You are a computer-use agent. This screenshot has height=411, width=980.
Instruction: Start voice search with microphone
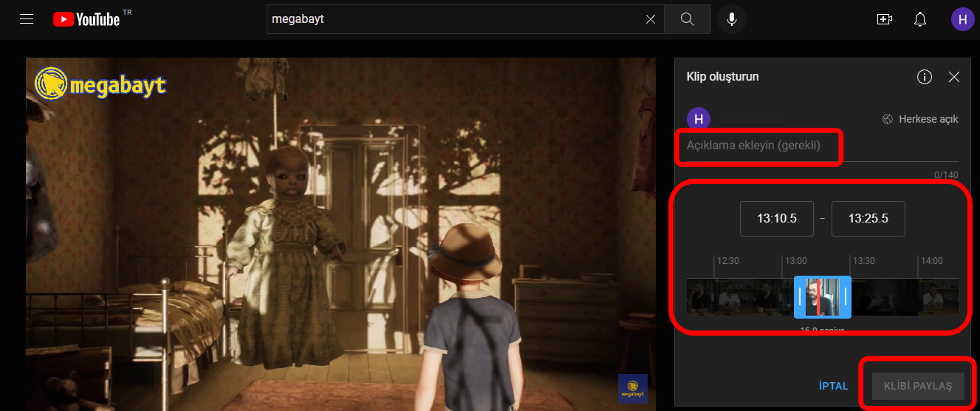731,19
